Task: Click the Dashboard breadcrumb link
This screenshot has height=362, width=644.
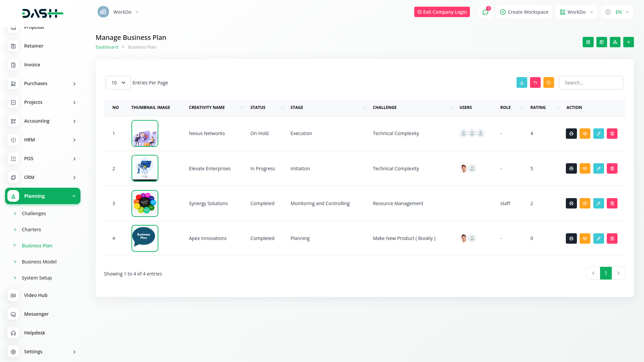Action: [x=107, y=47]
